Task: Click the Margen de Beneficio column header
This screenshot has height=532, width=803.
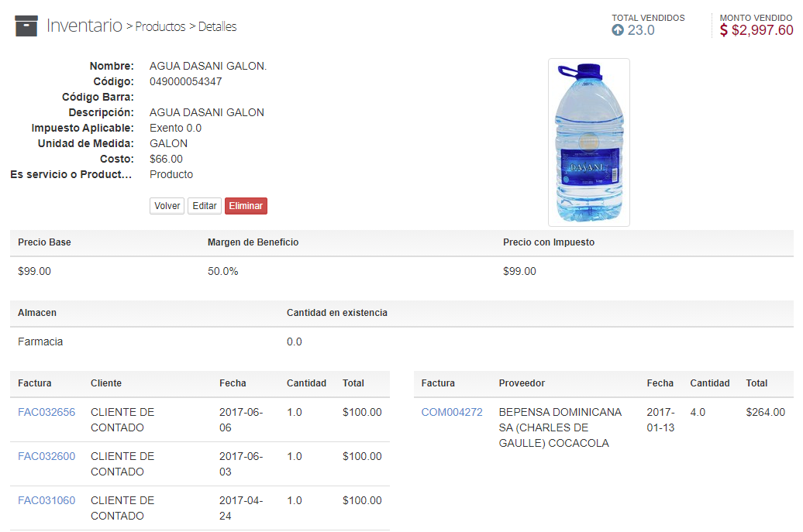Action: (253, 242)
